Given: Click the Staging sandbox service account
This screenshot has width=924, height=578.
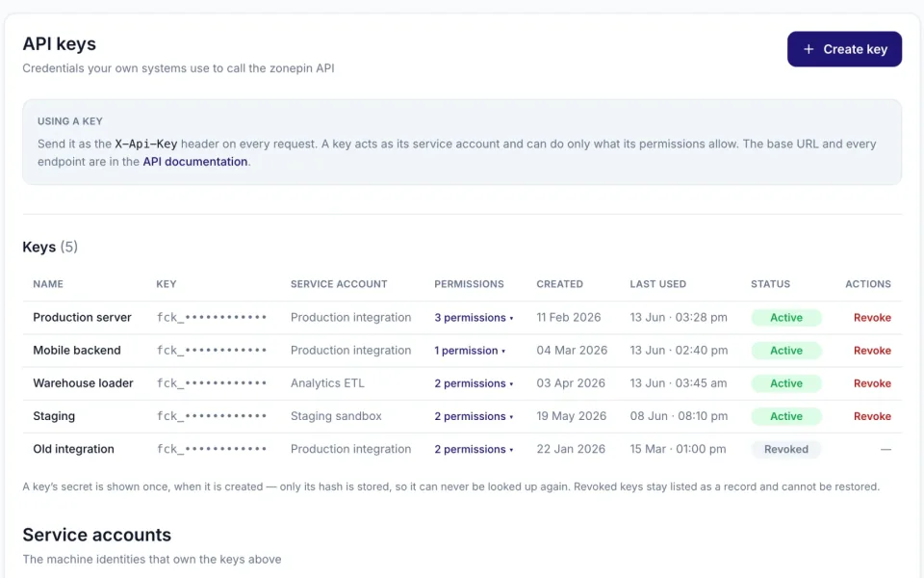Looking at the screenshot, I should 336,416.
